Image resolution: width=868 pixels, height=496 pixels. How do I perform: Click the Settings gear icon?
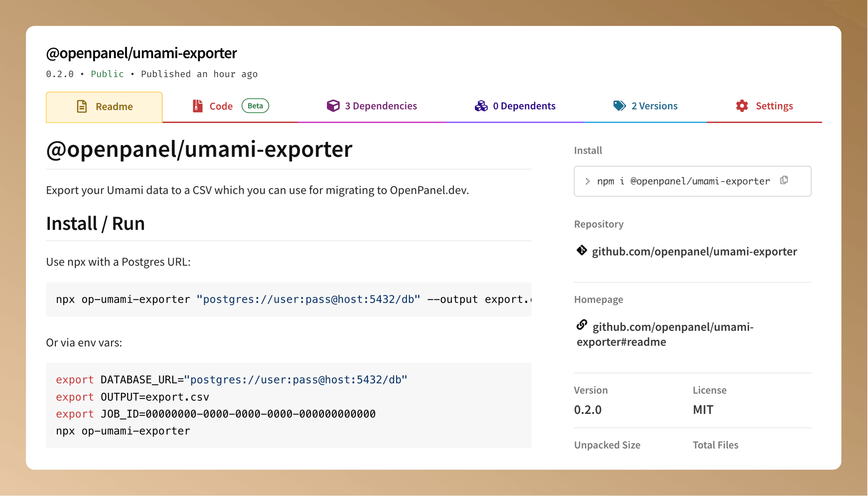click(742, 106)
